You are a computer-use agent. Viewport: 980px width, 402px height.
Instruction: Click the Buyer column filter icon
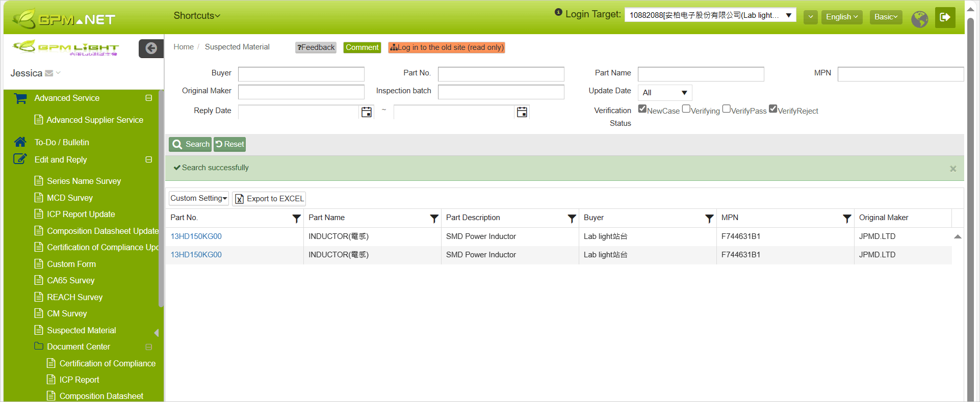pos(709,219)
